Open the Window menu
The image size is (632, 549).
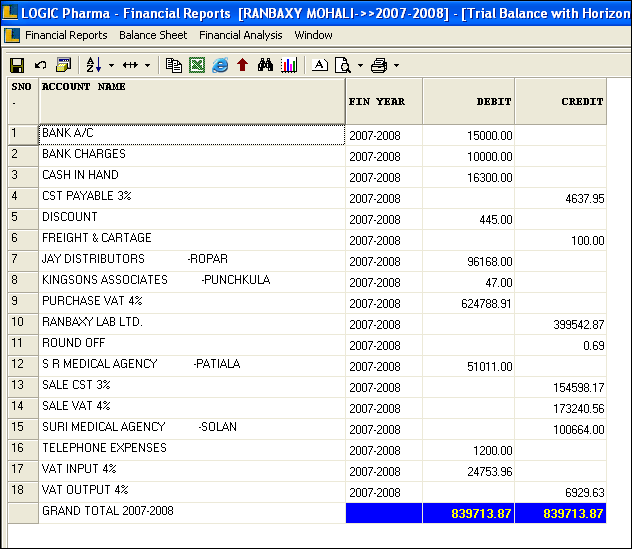(x=313, y=35)
